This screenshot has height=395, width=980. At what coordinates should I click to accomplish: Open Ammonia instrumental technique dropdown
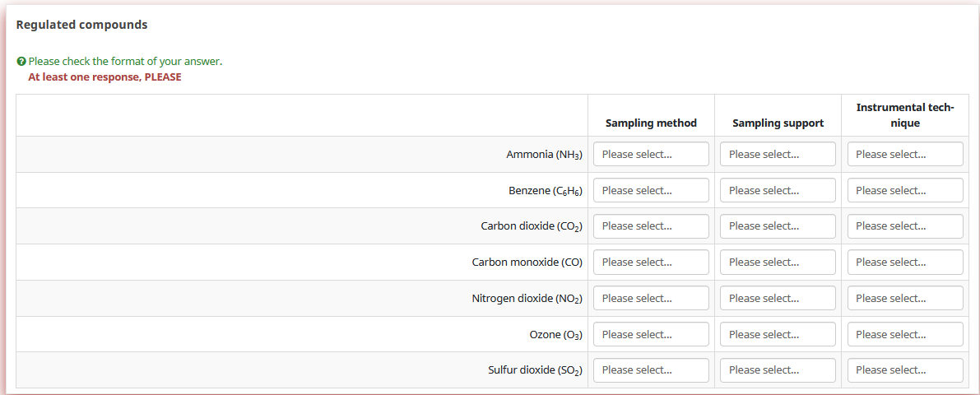[x=905, y=154]
